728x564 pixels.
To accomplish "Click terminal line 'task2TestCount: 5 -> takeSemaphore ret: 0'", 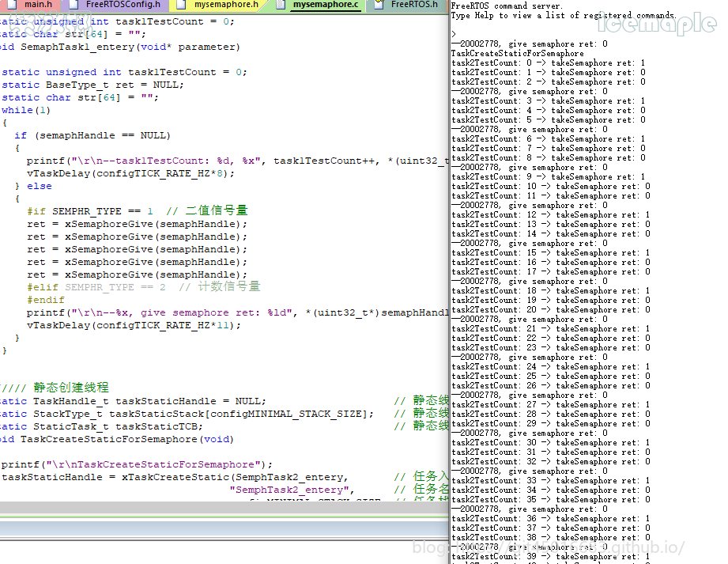I will click(x=549, y=120).
